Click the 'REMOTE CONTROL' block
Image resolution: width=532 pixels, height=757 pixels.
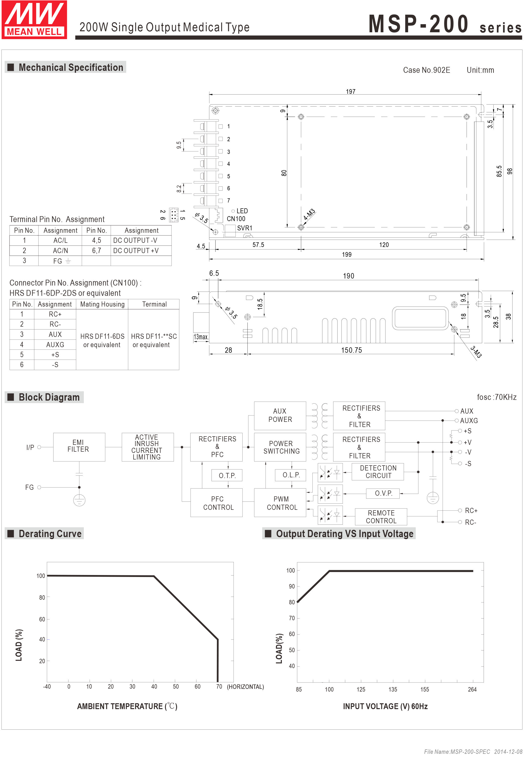tap(381, 517)
